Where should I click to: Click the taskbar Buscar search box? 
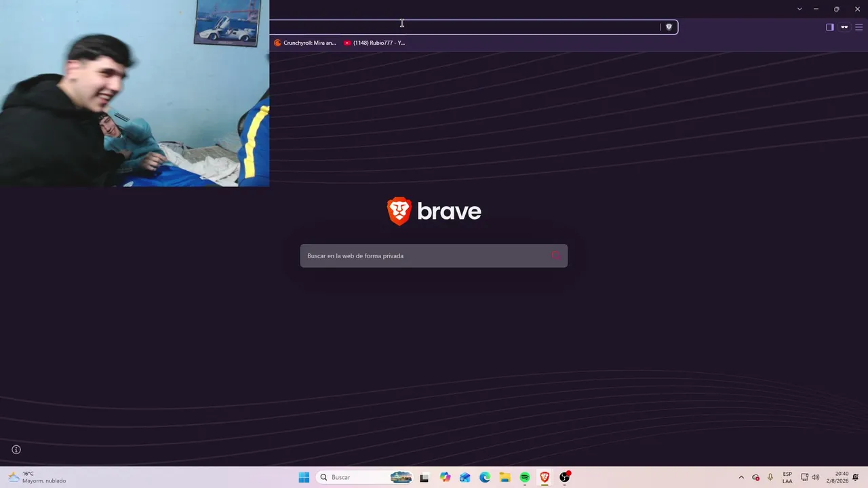point(365,477)
